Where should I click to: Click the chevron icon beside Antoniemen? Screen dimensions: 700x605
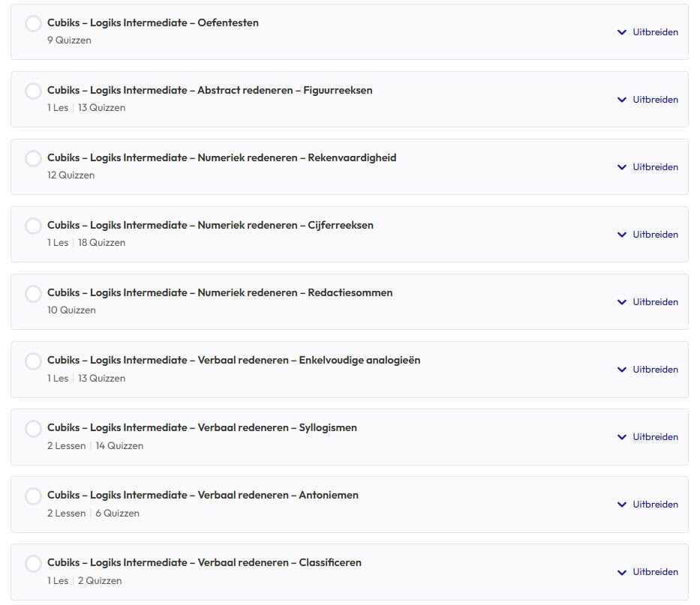tap(621, 505)
